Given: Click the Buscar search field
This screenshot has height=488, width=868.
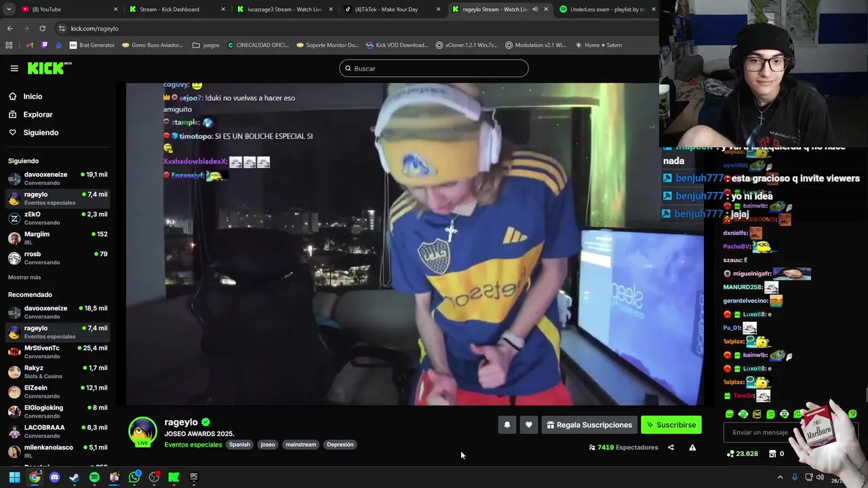Looking at the screenshot, I should [434, 68].
